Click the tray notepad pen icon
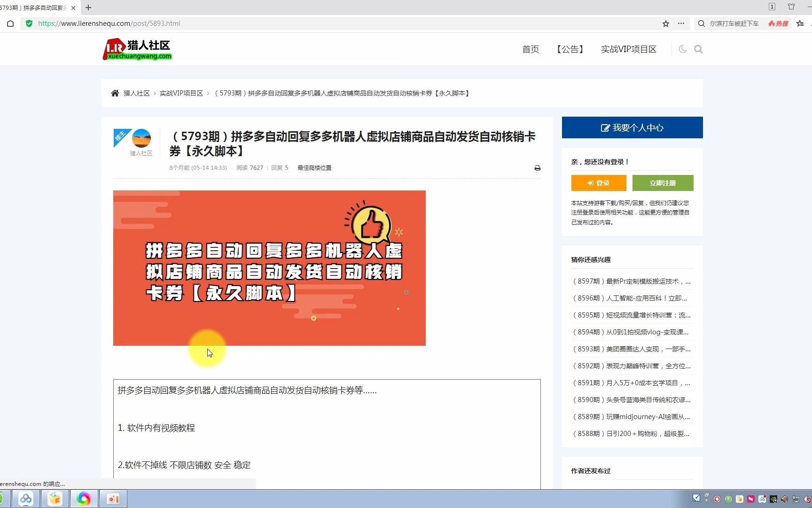The image size is (812, 508). [696, 498]
